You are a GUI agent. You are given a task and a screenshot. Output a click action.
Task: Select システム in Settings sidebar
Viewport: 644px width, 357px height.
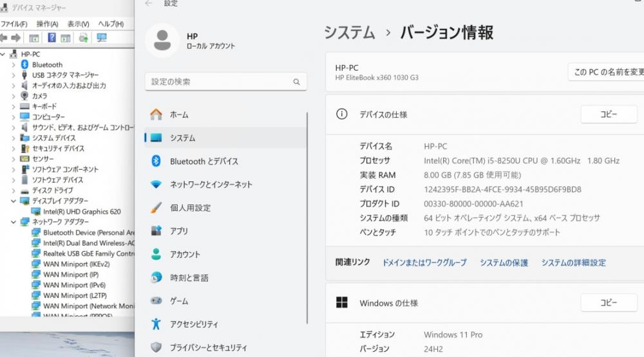[x=225, y=138]
